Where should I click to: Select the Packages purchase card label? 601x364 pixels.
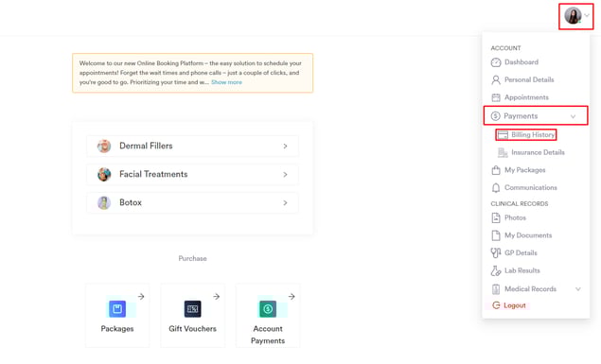tap(117, 329)
